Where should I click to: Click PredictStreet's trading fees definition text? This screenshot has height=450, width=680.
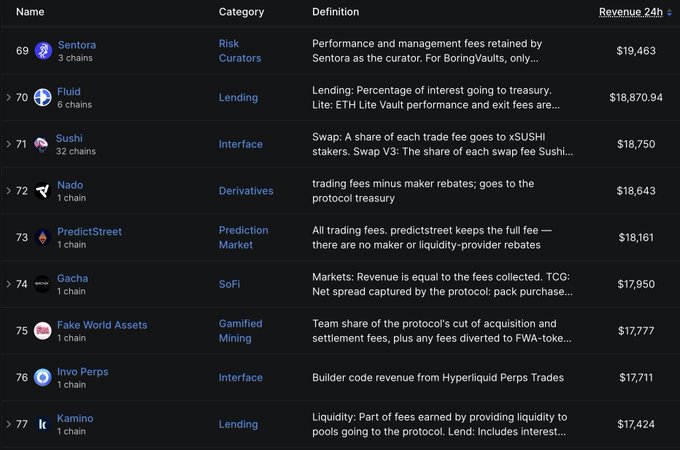[x=432, y=238]
